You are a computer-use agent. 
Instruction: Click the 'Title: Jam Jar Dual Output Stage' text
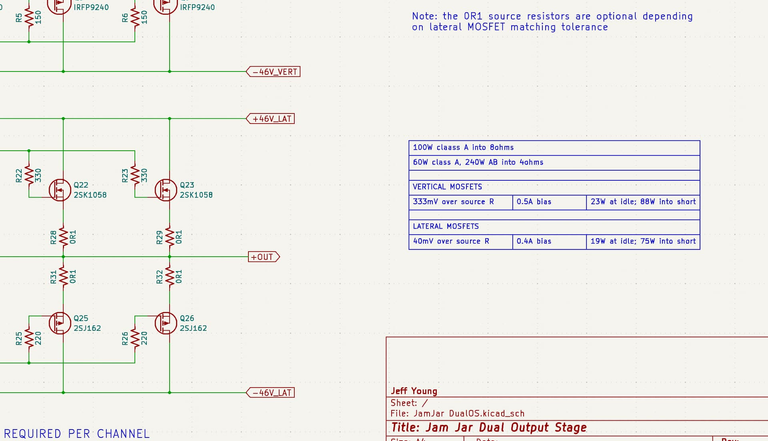coord(488,427)
